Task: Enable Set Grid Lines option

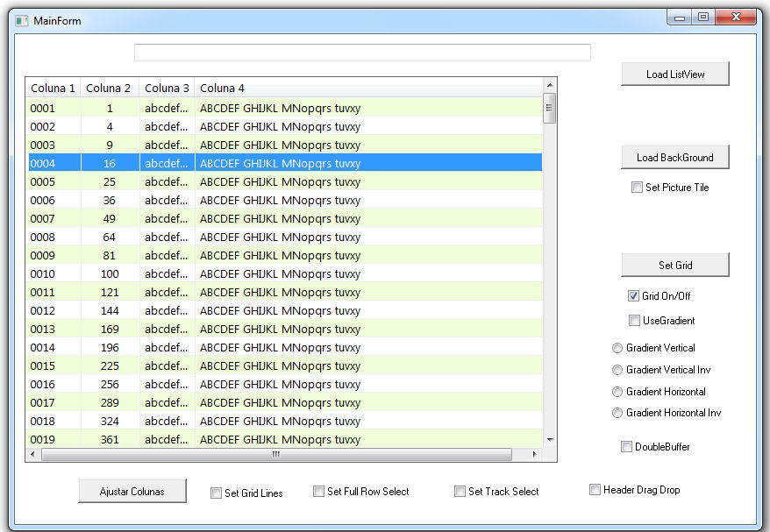Action: (216, 493)
